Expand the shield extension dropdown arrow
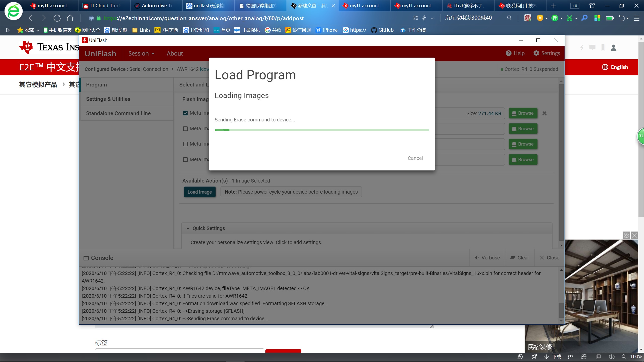Image resolution: width=644 pixels, height=362 pixels. point(546,18)
